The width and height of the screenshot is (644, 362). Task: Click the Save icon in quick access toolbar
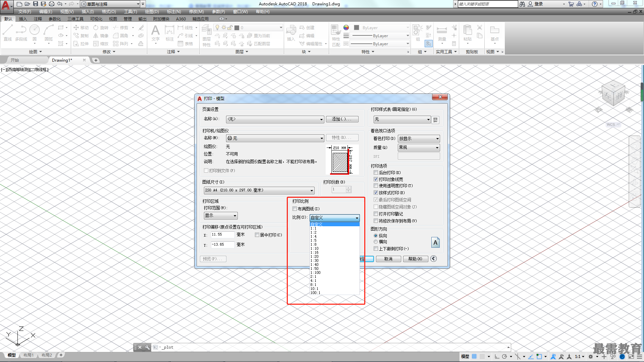click(35, 4)
